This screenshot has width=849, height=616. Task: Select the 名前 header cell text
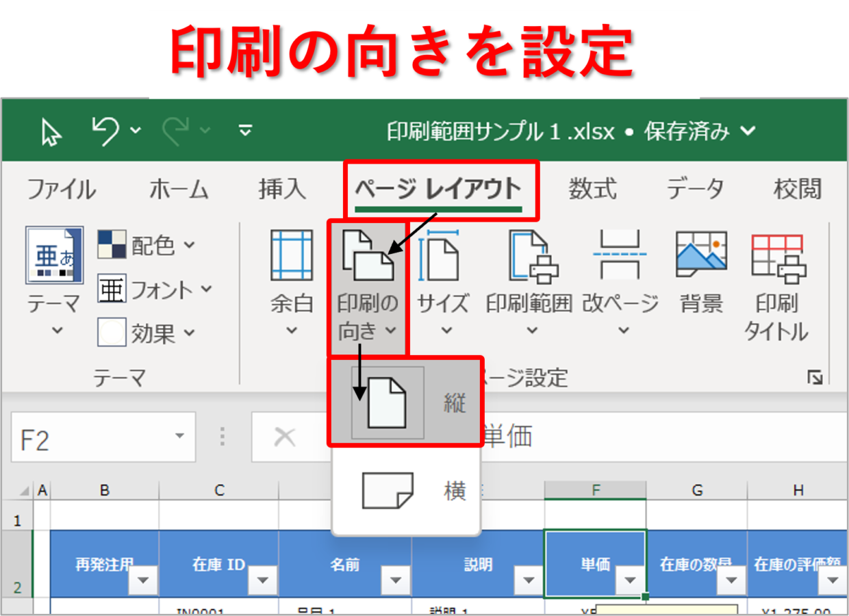pyautogui.click(x=345, y=565)
